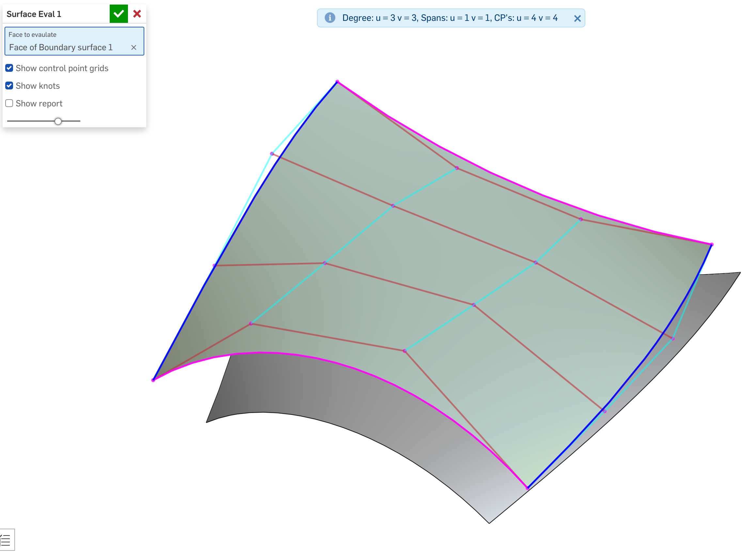Enable the Show report checkbox
This screenshot has width=756, height=558.
pos(9,103)
